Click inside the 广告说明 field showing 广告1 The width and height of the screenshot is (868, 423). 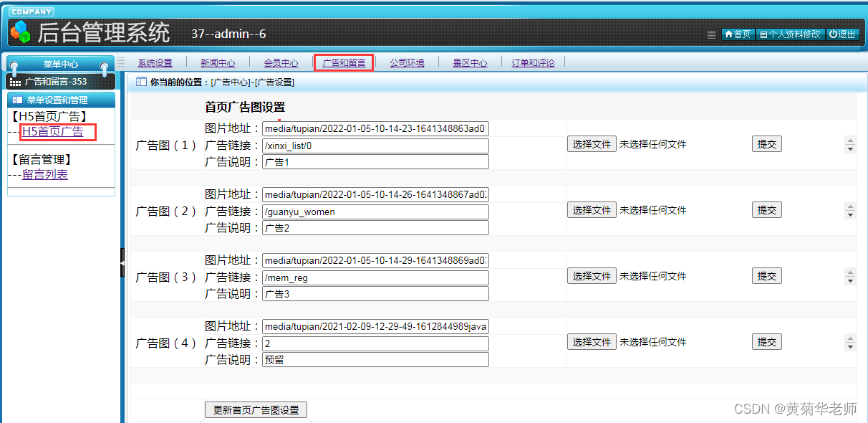[375, 161]
